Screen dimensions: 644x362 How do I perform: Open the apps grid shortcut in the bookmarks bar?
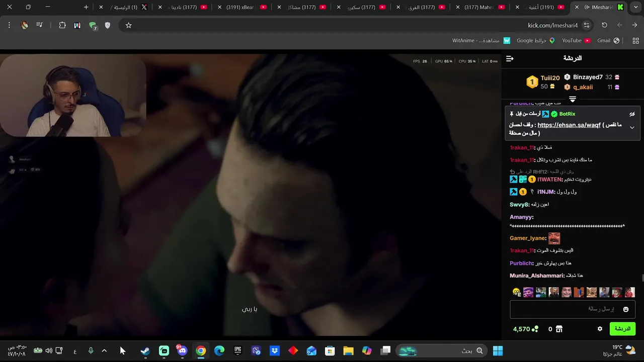(635, 40)
